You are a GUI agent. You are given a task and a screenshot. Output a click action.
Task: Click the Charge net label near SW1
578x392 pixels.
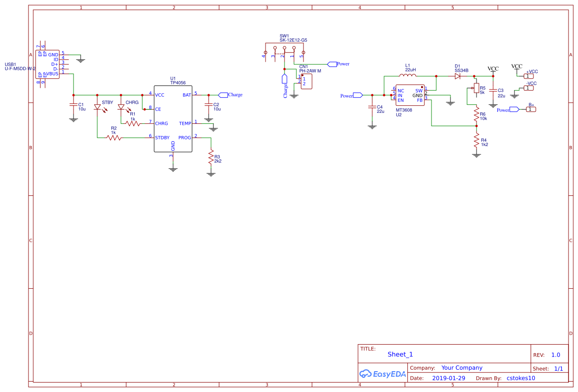284,78
